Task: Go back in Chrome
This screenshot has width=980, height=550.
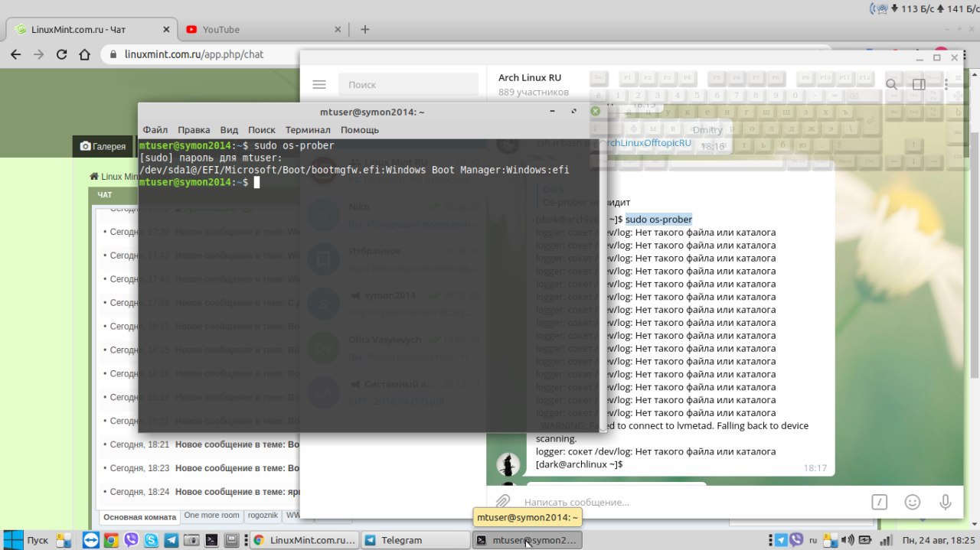Action: [15, 54]
